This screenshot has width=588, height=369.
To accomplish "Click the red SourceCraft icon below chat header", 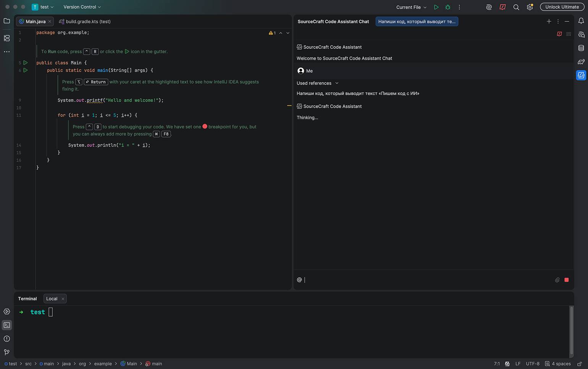I will (x=559, y=34).
